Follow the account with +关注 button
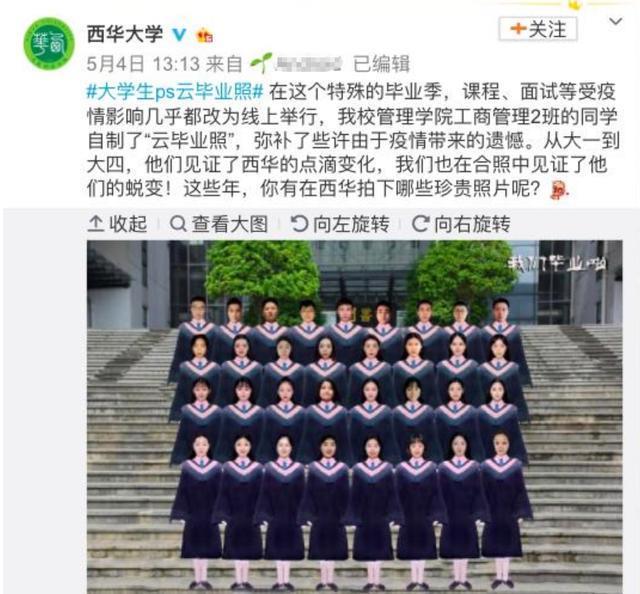 pos(538,29)
